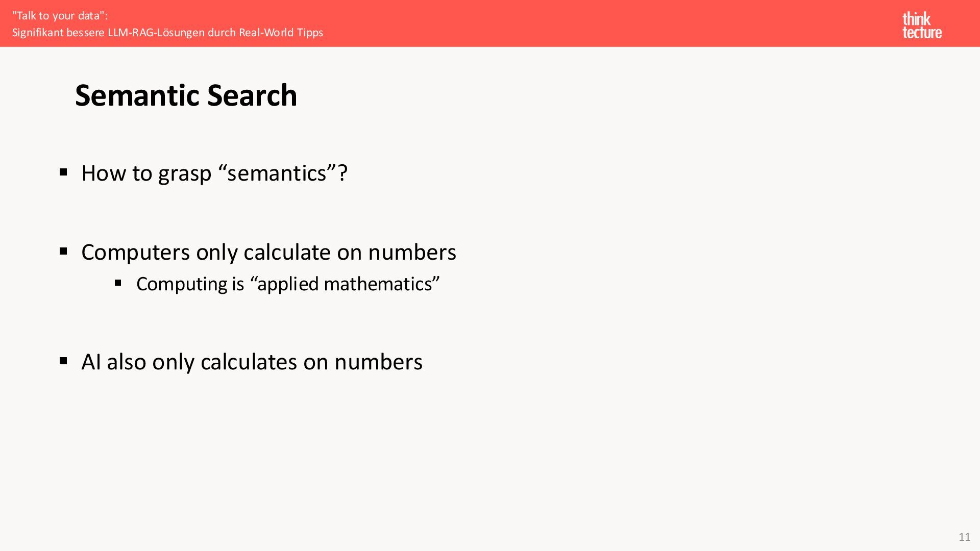Select the "Semantic Search" slide title
Screen dimensions: 980x551
[186, 95]
